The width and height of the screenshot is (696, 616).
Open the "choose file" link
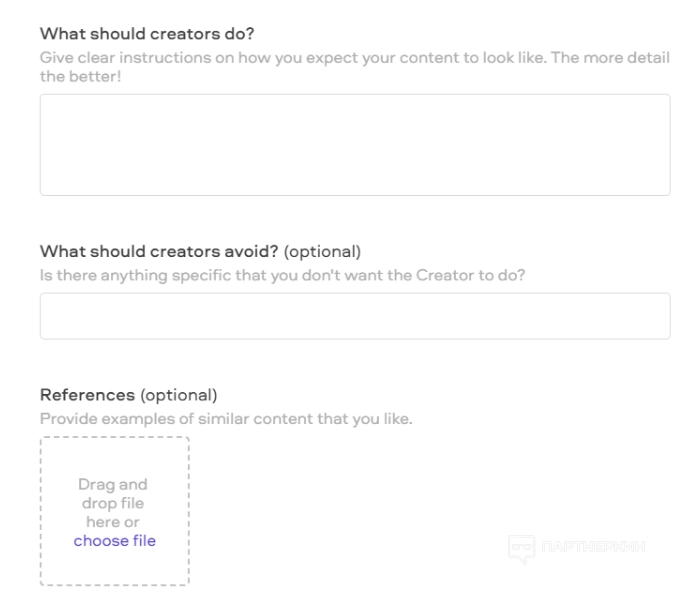pyautogui.click(x=114, y=541)
